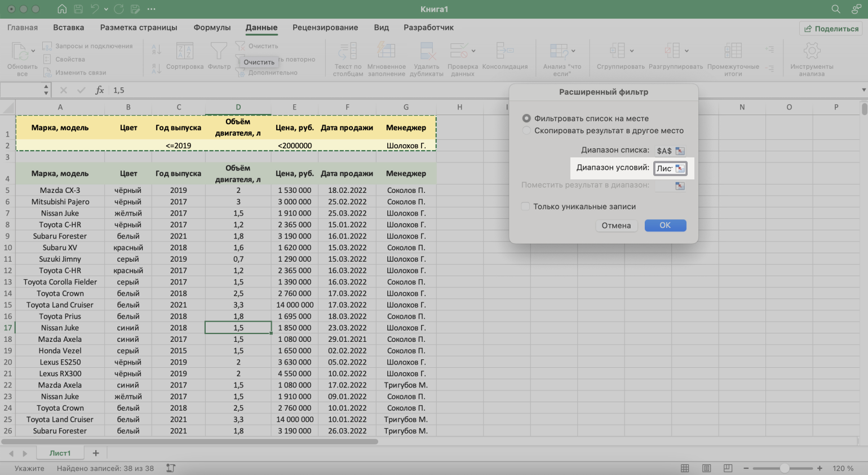Screen dimensions: 868x475
Task: Select Скопировать результат в другое место option
Action: (526, 130)
